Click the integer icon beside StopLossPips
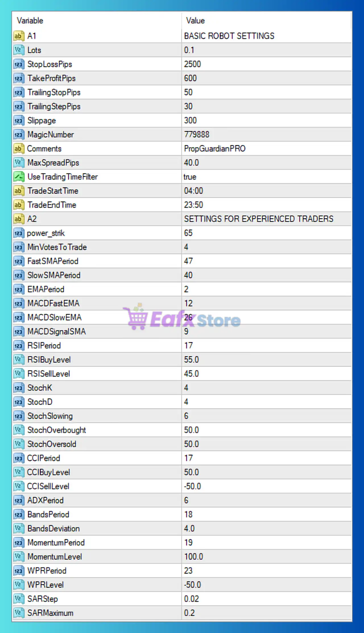 (18, 64)
